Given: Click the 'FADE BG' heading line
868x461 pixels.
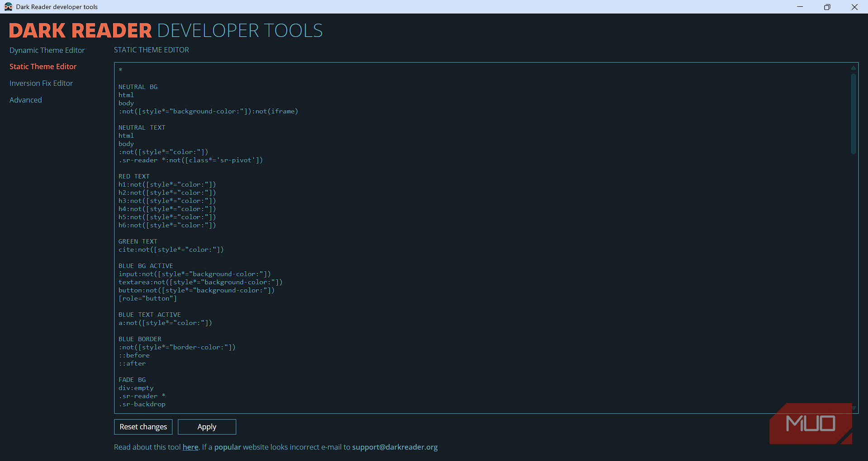Looking at the screenshot, I should [x=132, y=380].
